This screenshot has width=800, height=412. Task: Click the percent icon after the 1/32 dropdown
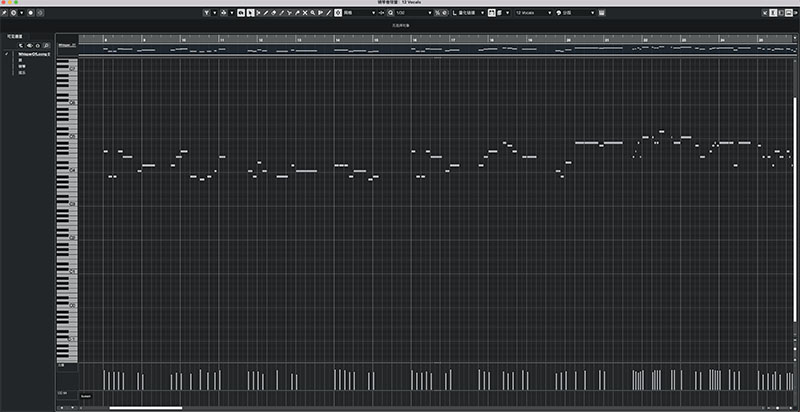437,13
